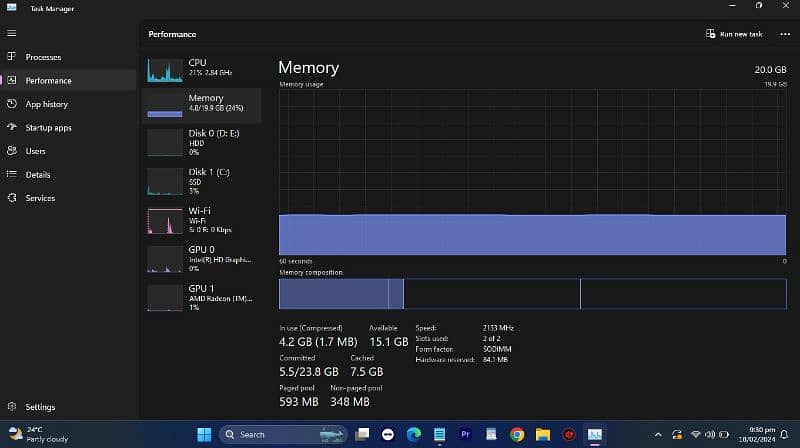This screenshot has width=800, height=448.
Task: Select Disk 1 (C:) SSD entry
Action: [x=201, y=180]
